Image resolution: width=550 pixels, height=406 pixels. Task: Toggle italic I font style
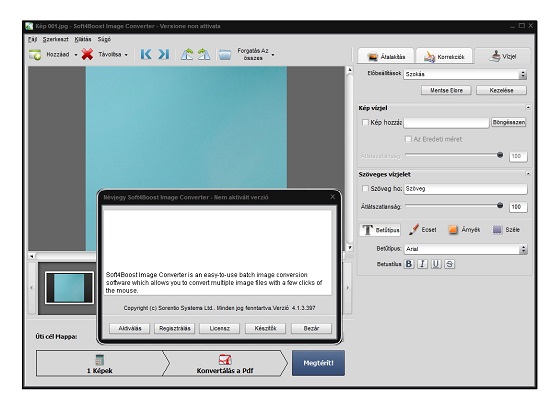coord(422,264)
